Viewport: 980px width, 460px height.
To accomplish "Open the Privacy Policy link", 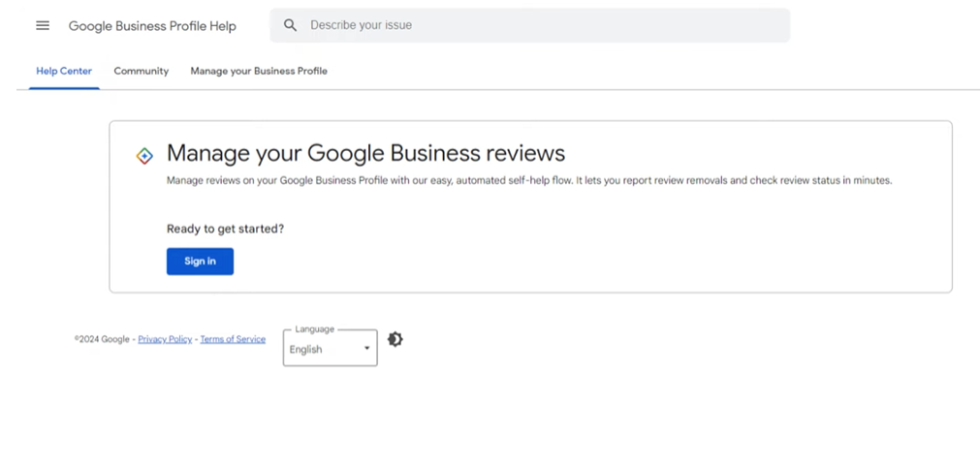I will pos(165,340).
